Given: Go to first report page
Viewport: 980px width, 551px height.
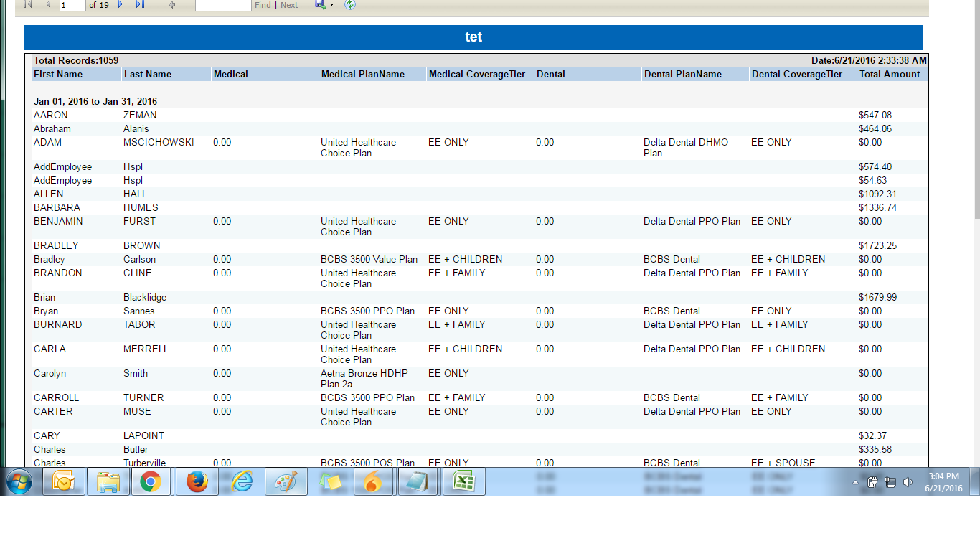Looking at the screenshot, I should [28, 5].
